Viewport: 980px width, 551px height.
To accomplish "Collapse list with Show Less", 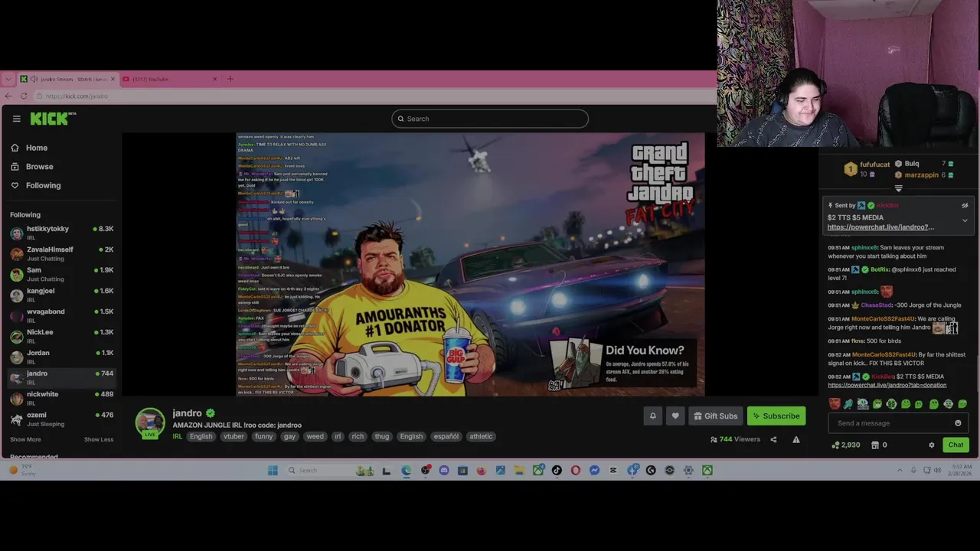I will tap(99, 439).
